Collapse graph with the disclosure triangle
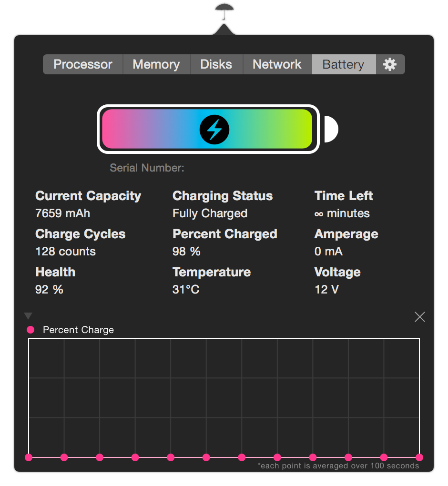Image resolution: width=448 pixels, height=486 pixels. tap(28, 316)
